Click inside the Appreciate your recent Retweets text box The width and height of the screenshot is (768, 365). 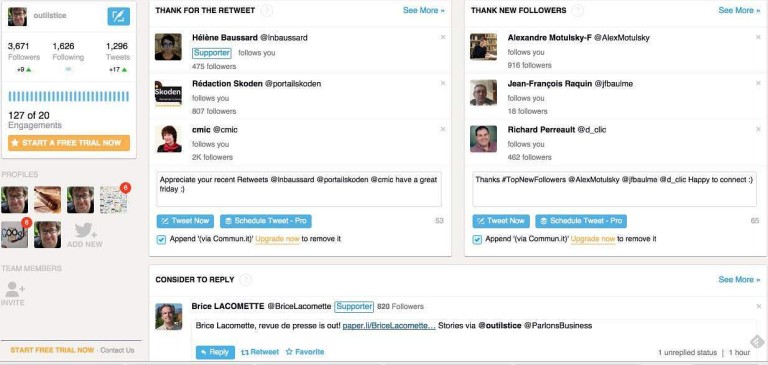tap(299, 189)
